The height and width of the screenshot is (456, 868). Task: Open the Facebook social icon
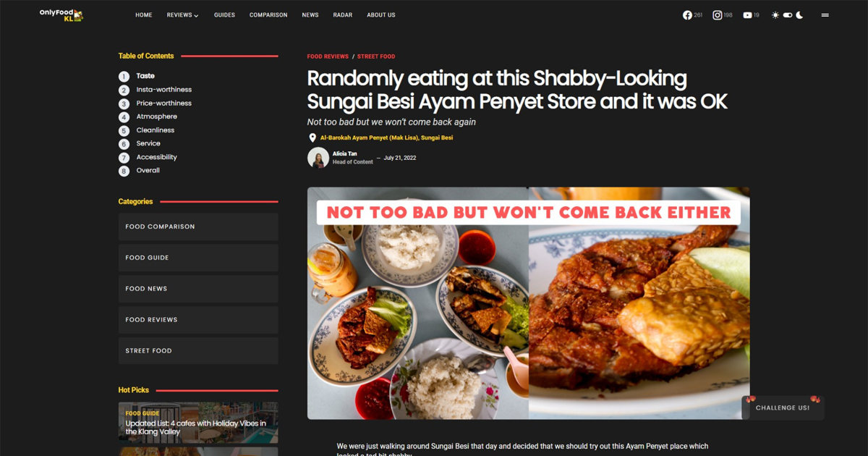point(687,15)
